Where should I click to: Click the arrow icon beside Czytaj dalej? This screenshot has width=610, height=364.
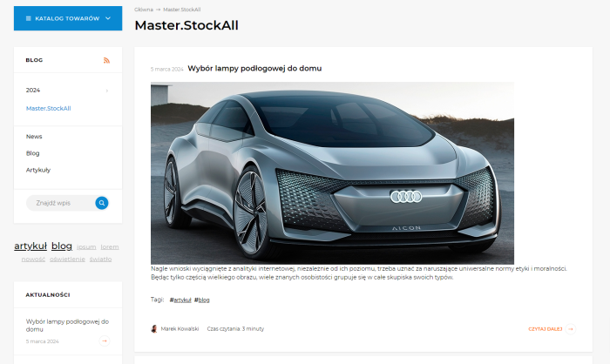572,329
